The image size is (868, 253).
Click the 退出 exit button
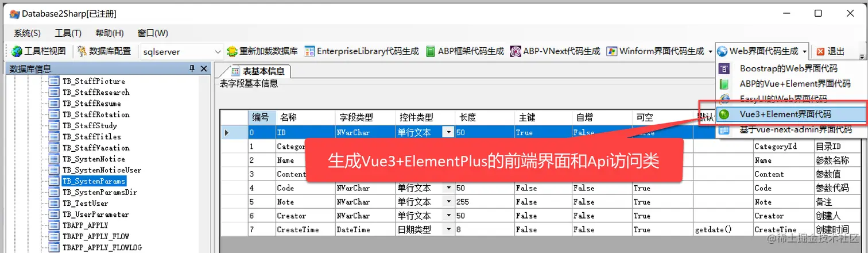(x=831, y=51)
